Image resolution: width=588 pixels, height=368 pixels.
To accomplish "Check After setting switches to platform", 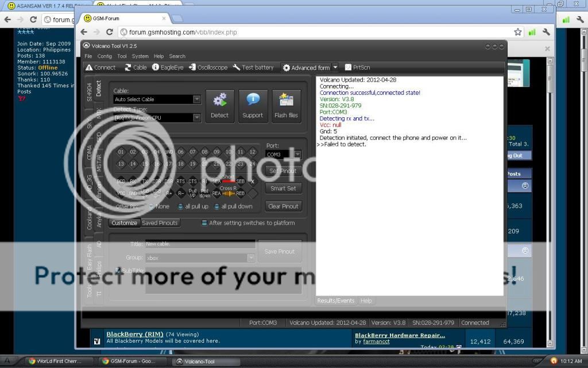I will pos(204,223).
